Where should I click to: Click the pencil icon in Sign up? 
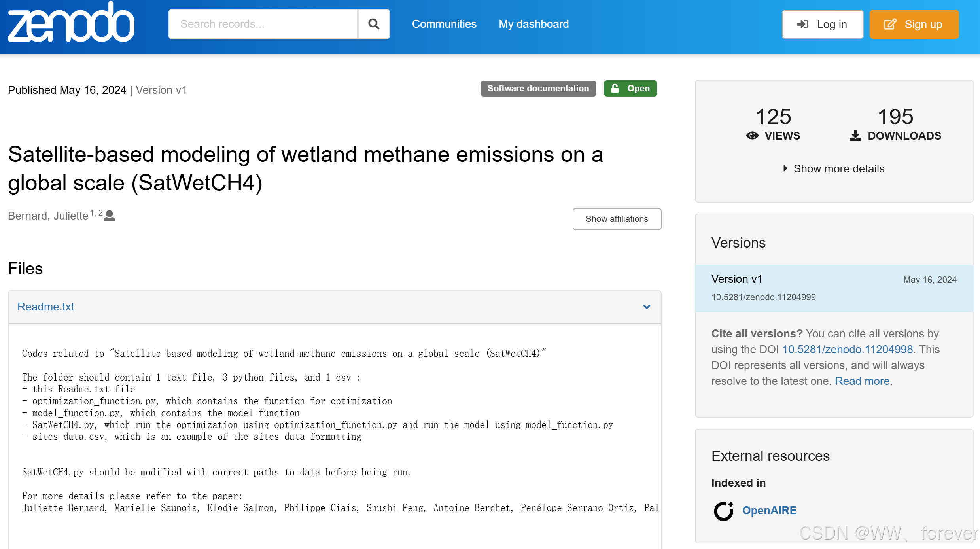[x=890, y=24]
